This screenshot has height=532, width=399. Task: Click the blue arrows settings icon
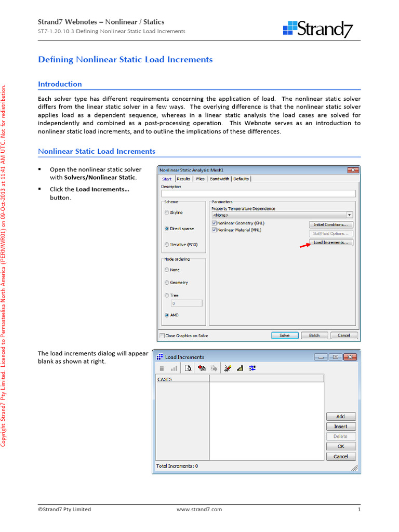coord(252,368)
